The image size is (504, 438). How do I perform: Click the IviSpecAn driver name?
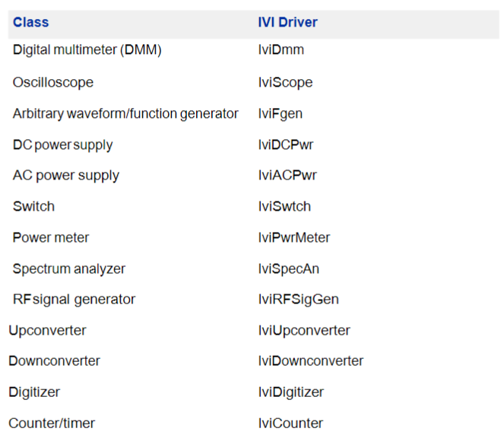[289, 269]
